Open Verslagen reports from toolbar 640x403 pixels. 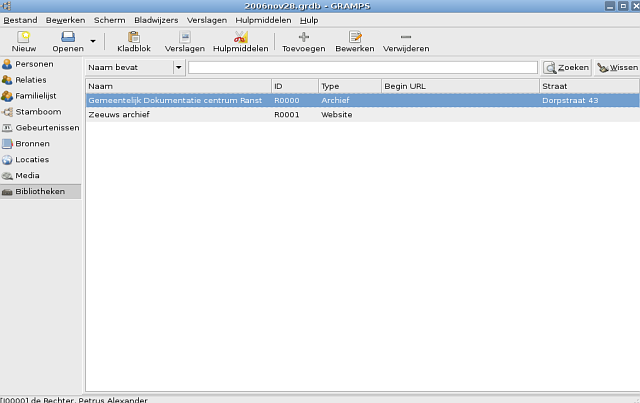[x=184, y=37]
